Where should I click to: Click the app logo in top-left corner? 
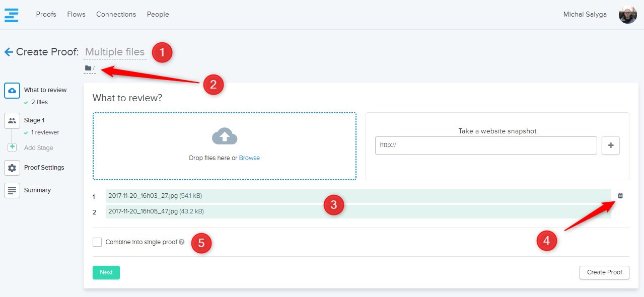click(12, 15)
